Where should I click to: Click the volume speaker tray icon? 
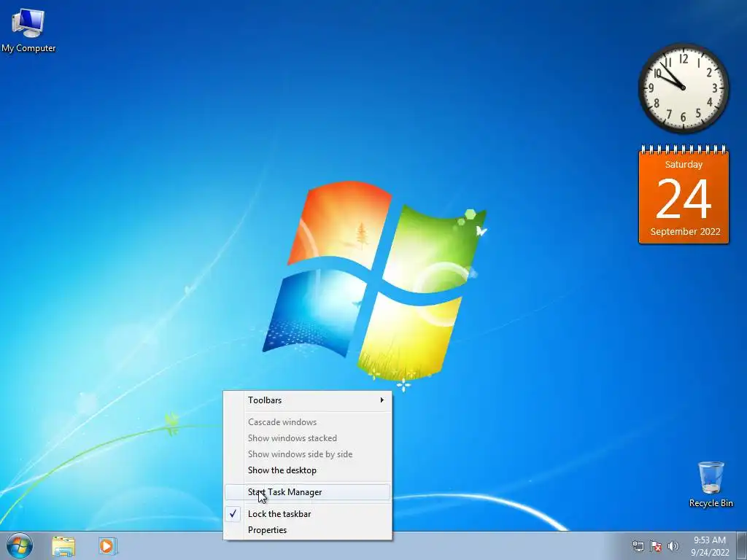coord(673,546)
